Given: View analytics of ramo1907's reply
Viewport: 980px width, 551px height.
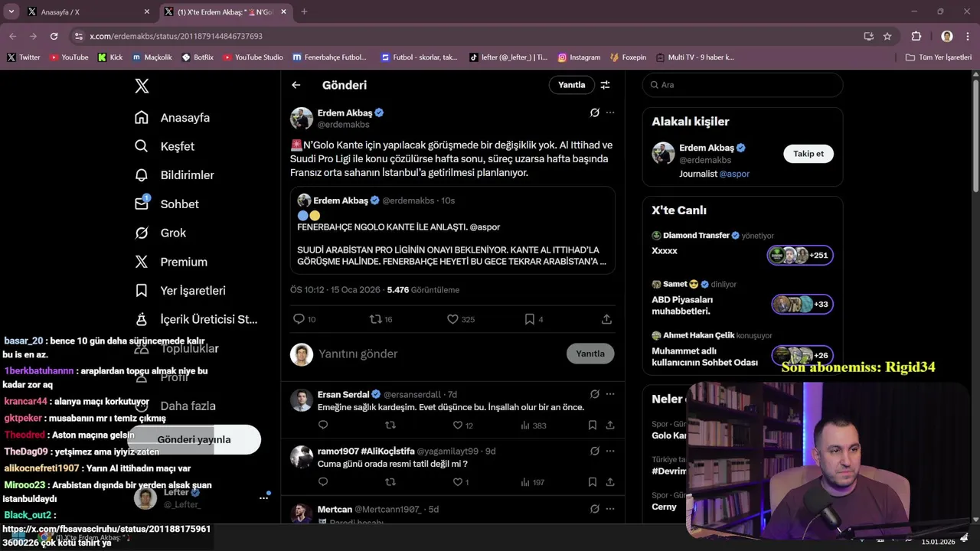Looking at the screenshot, I should 532,482.
